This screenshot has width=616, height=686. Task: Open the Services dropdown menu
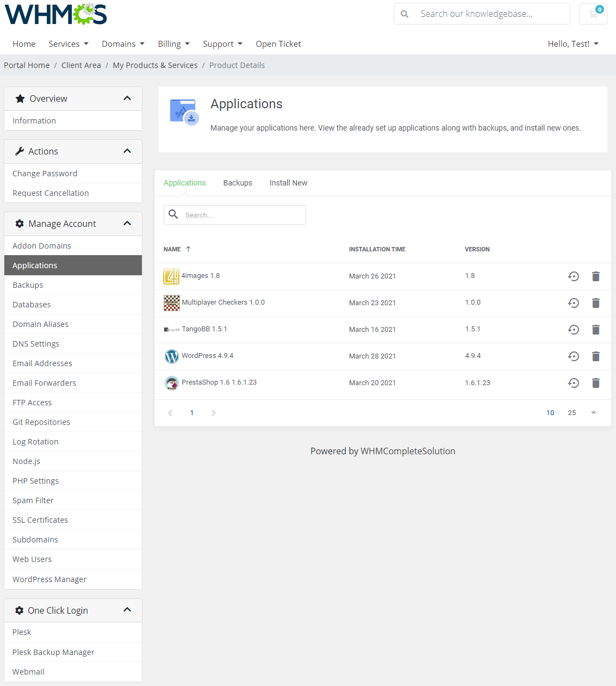[x=69, y=44]
